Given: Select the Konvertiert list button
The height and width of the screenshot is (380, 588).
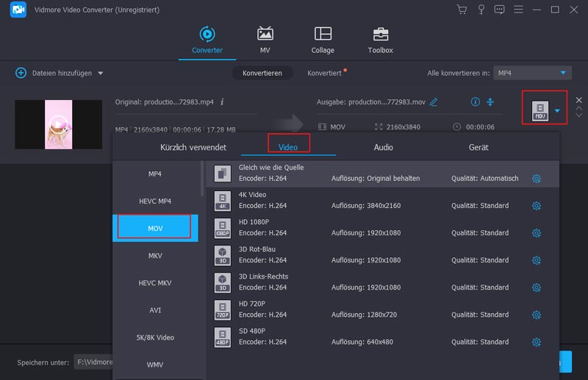Looking at the screenshot, I should tap(324, 74).
